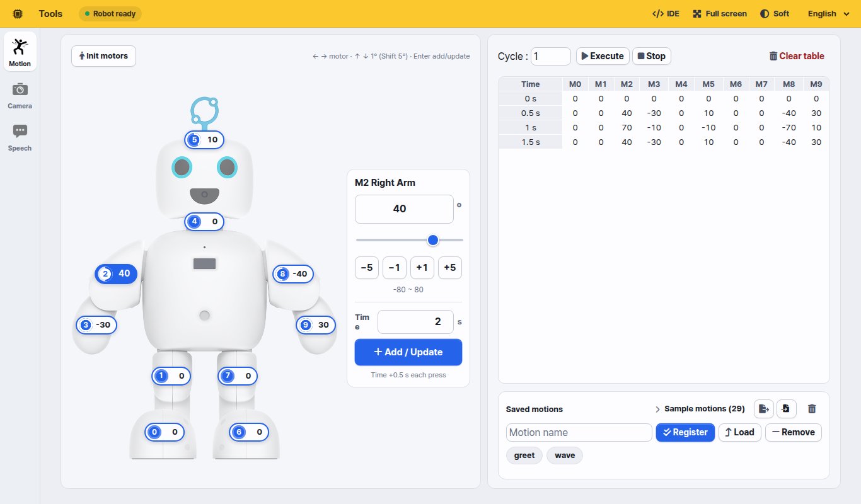Open the Speech tool

pyautogui.click(x=20, y=137)
